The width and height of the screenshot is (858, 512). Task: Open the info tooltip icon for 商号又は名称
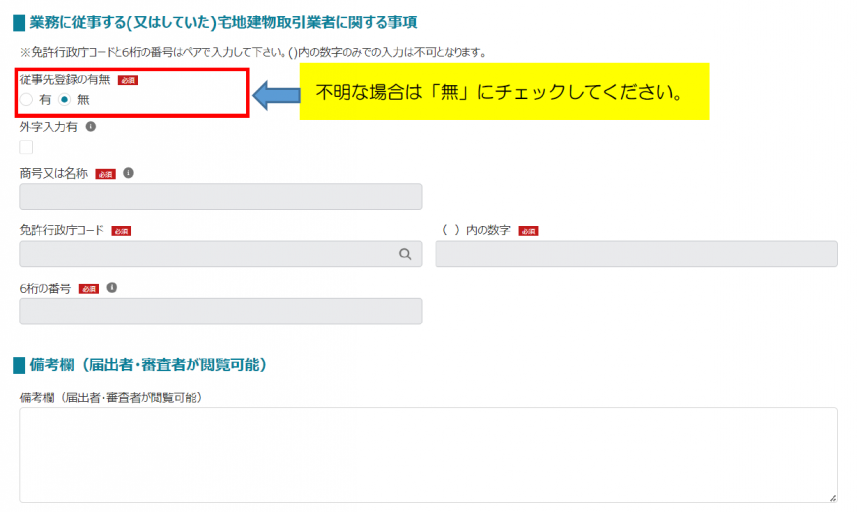(x=128, y=173)
